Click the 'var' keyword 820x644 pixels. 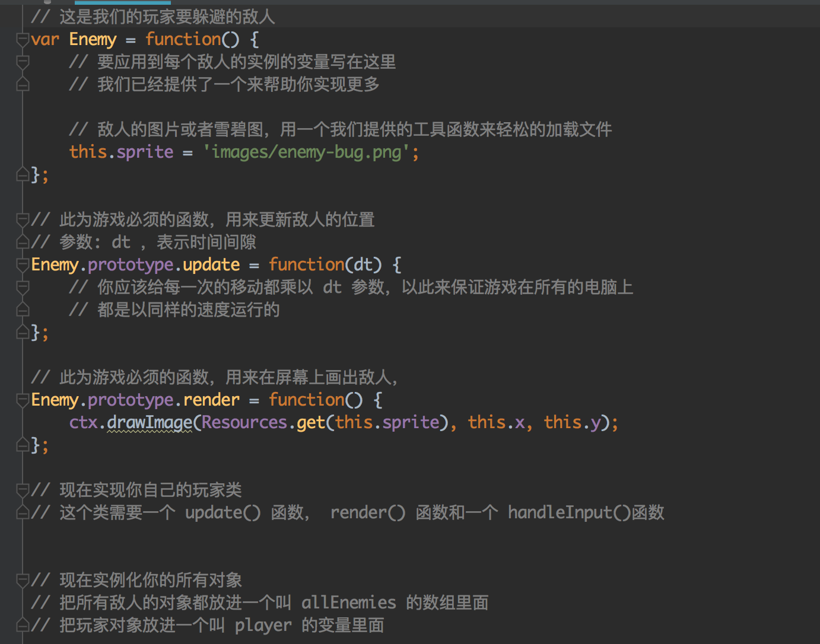[45, 40]
